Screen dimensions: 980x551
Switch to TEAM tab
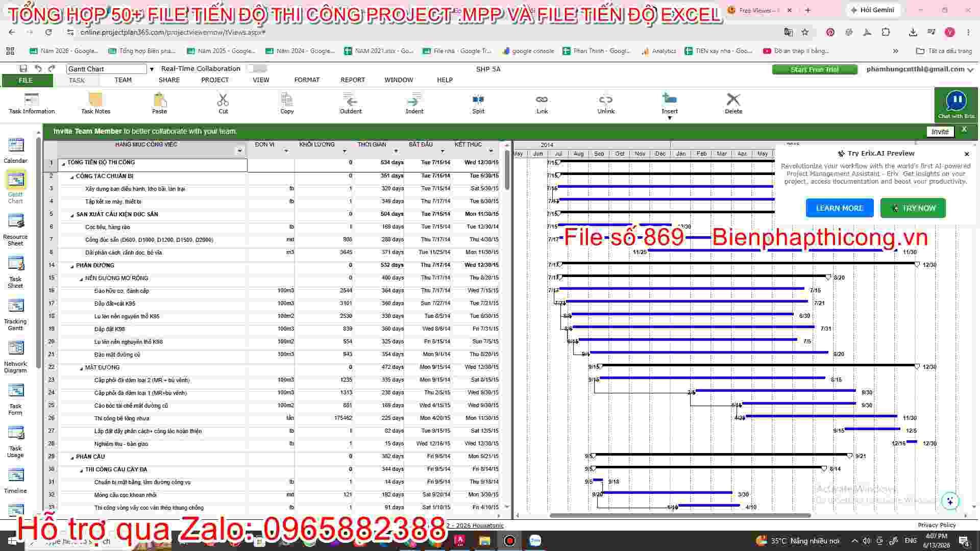point(123,80)
